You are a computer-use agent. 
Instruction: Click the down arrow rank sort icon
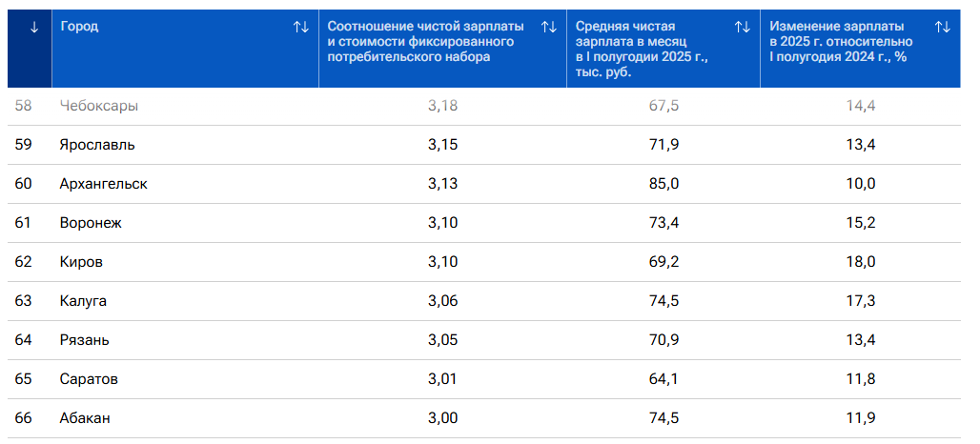click(34, 28)
